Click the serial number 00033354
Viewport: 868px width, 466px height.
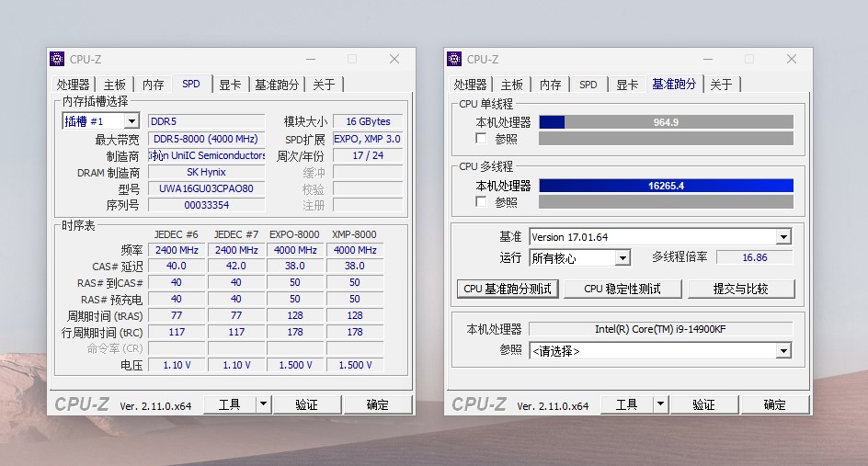[207, 205]
